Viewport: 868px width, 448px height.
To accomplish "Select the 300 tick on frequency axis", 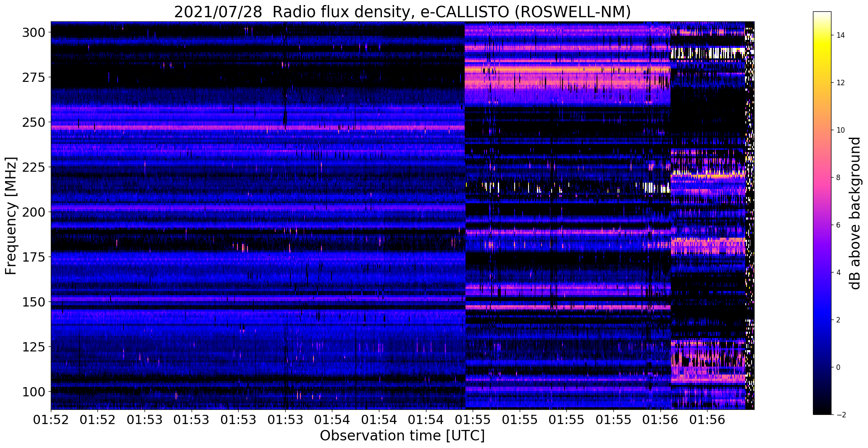I will point(34,32).
